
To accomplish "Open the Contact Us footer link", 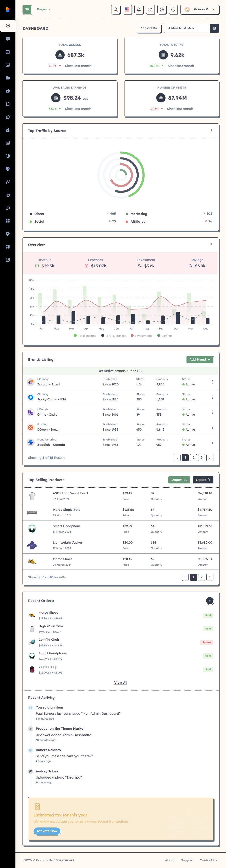I will pyautogui.click(x=208, y=860).
